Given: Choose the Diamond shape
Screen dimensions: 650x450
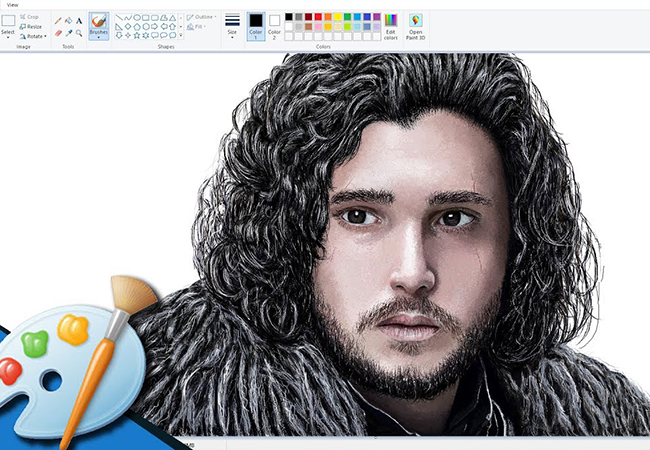Looking at the screenshot, I should [x=128, y=27].
